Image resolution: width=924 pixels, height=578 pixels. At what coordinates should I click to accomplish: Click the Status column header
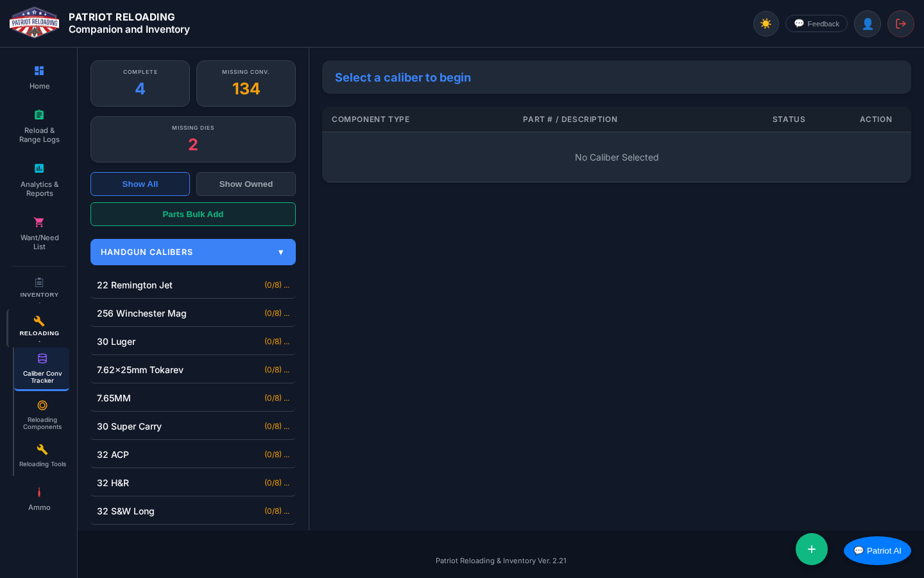[789, 119]
